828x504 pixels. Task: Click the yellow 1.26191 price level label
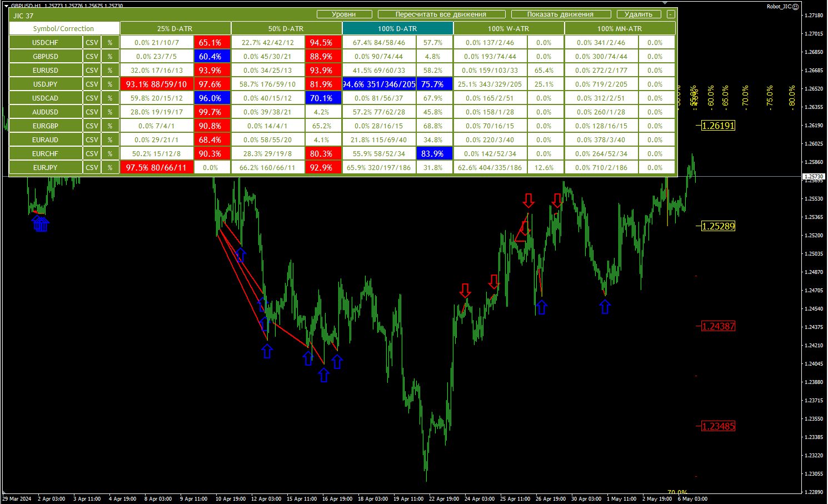tap(719, 126)
